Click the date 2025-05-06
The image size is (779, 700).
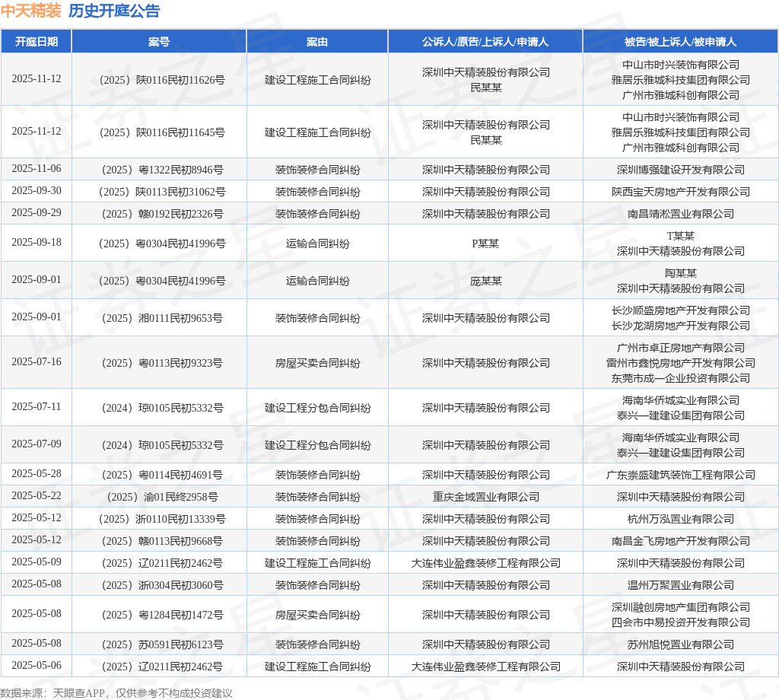pos(37,665)
